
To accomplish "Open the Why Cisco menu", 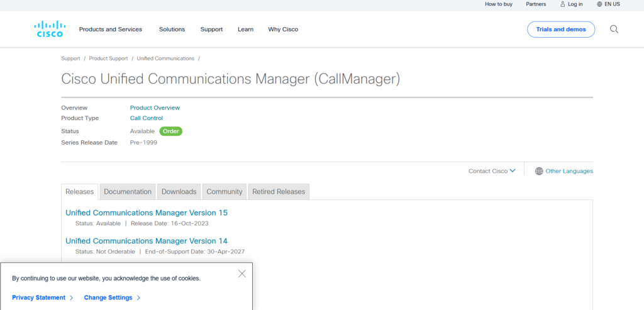I will pyautogui.click(x=283, y=30).
